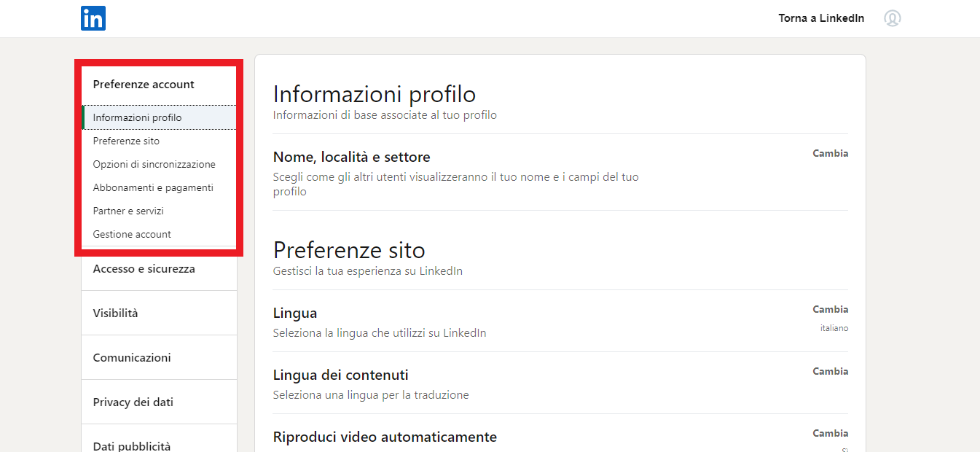The height and width of the screenshot is (452, 980).
Task: Open Abbonamenti e pagamenti settings
Action: [x=152, y=187]
